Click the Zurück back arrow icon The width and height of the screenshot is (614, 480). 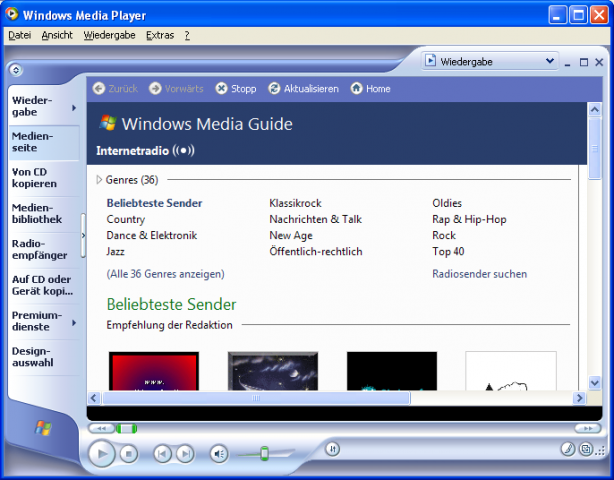pos(99,88)
